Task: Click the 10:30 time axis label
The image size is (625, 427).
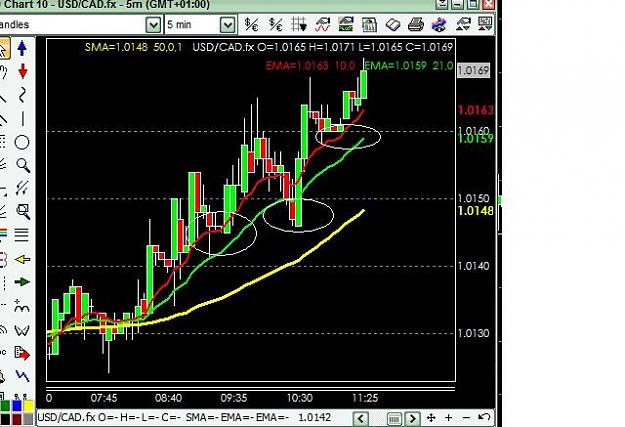Action: point(300,398)
